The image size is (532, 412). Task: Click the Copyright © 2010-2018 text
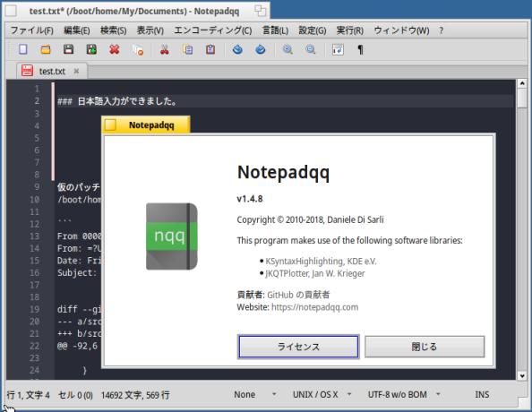pos(310,219)
